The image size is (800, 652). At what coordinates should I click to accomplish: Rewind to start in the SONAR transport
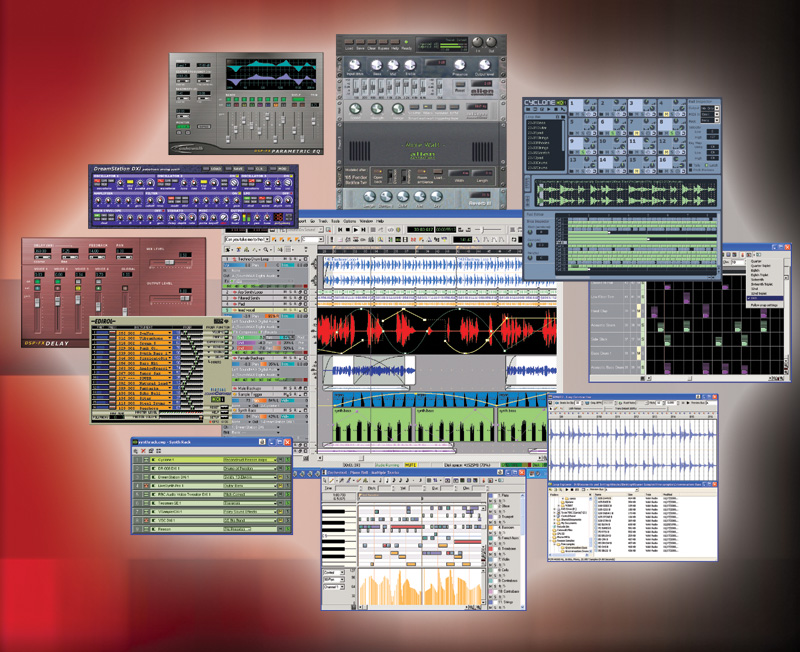[x=340, y=230]
